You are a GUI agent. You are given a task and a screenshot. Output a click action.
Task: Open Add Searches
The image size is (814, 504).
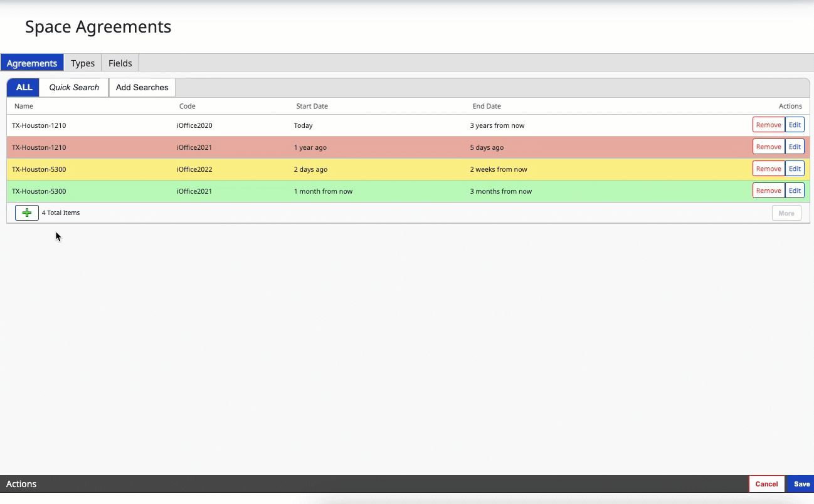tap(142, 87)
